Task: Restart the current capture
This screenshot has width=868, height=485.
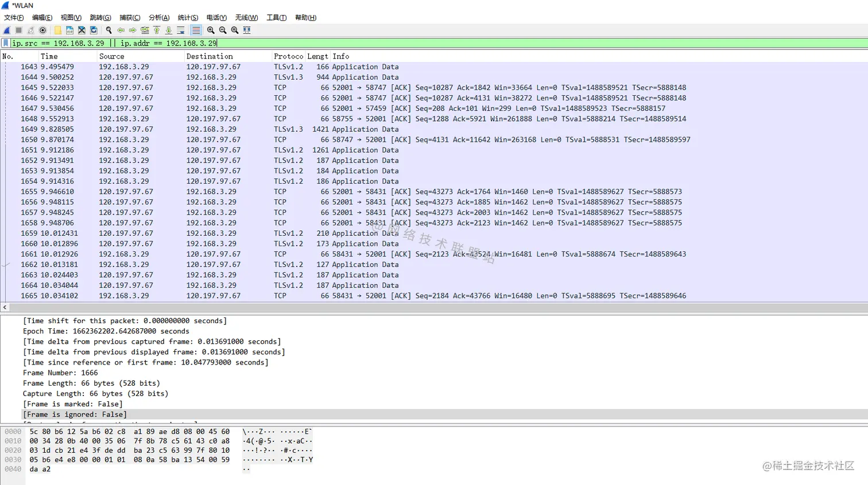Action: 30,30
